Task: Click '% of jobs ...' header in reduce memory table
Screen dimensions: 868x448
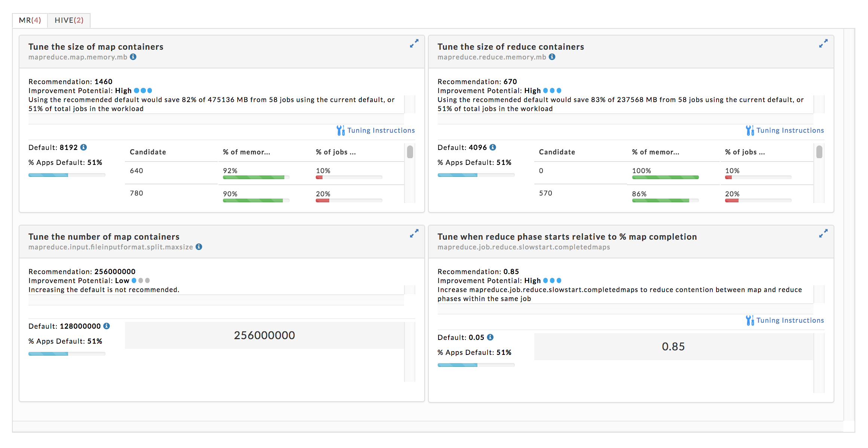Action: pyautogui.click(x=745, y=152)
